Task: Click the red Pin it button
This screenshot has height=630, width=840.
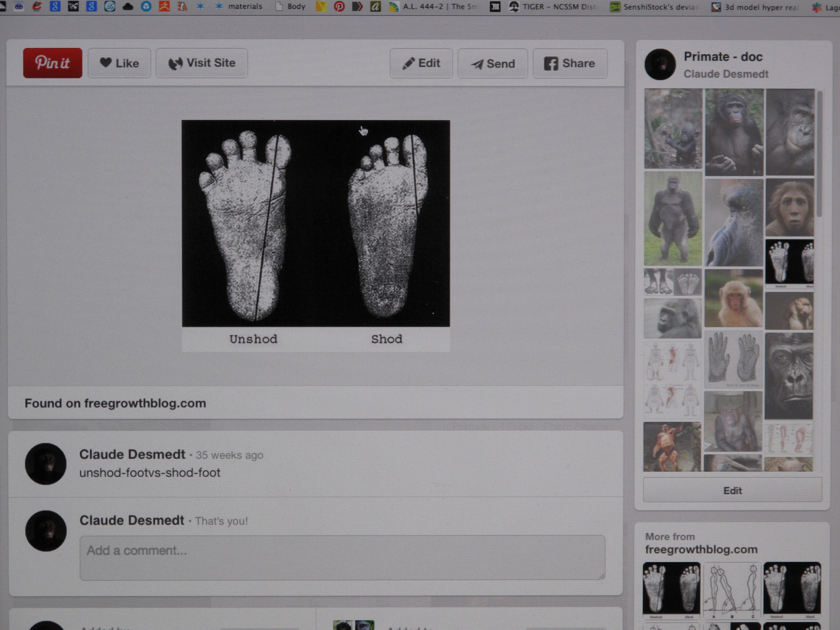Action: tap(52, 63)
